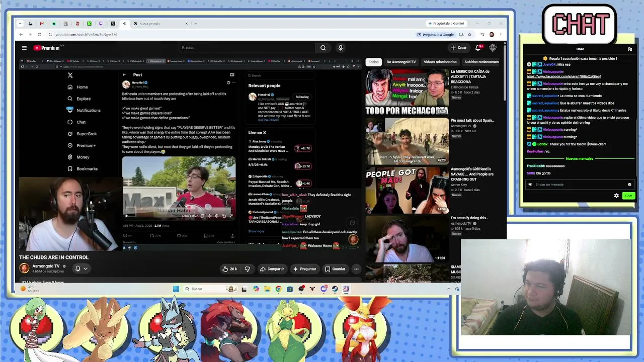Switch to the 'Nueva pestaña' browser tab
This screenshot has height=362, width=644.
[160, 24]
